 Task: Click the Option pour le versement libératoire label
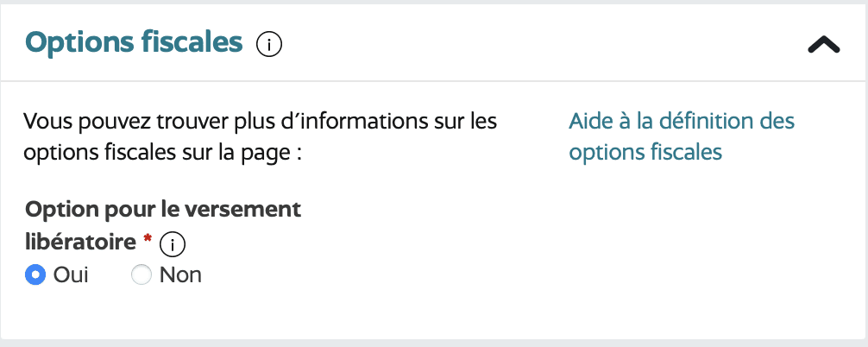pyautogui.click(x=163, y=226)
